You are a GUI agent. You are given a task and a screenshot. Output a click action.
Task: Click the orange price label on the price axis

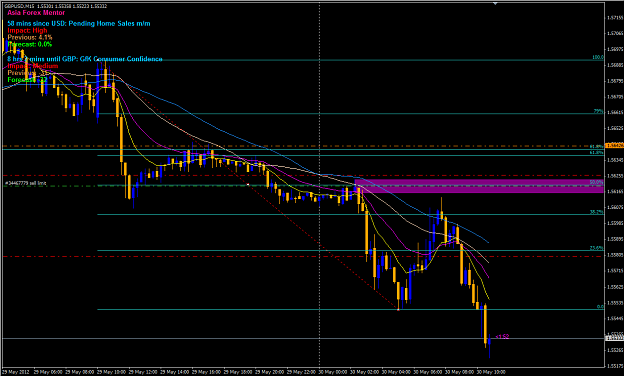pyautogui.click(x=614, y=145)
